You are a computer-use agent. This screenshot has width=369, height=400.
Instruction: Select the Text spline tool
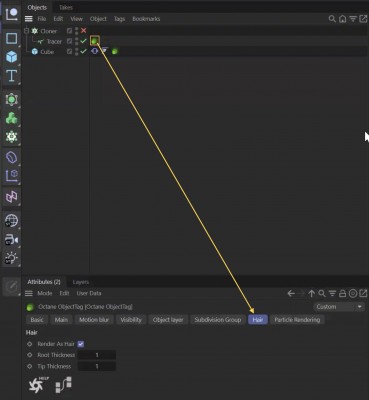11,76
